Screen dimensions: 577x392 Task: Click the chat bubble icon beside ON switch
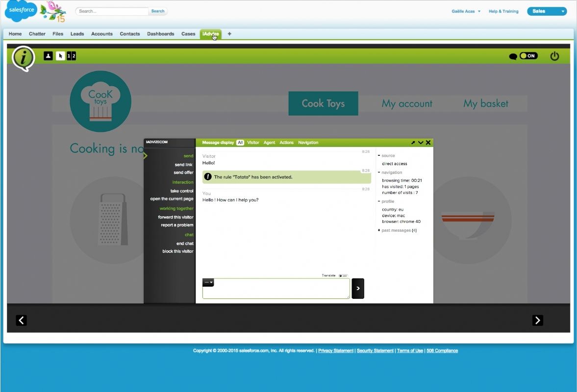pos(513,56)
